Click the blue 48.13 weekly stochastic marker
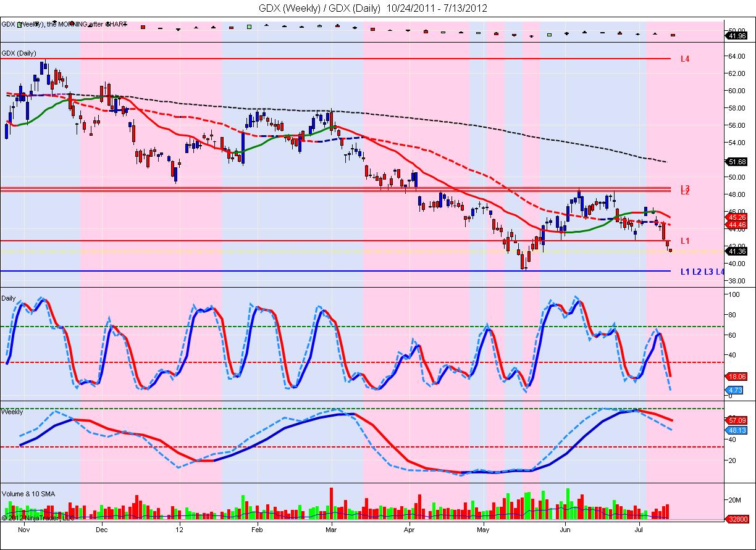Image resolution: width=756 pixels, height=550 pixels. pyautogui.click(x=737, y=430)
